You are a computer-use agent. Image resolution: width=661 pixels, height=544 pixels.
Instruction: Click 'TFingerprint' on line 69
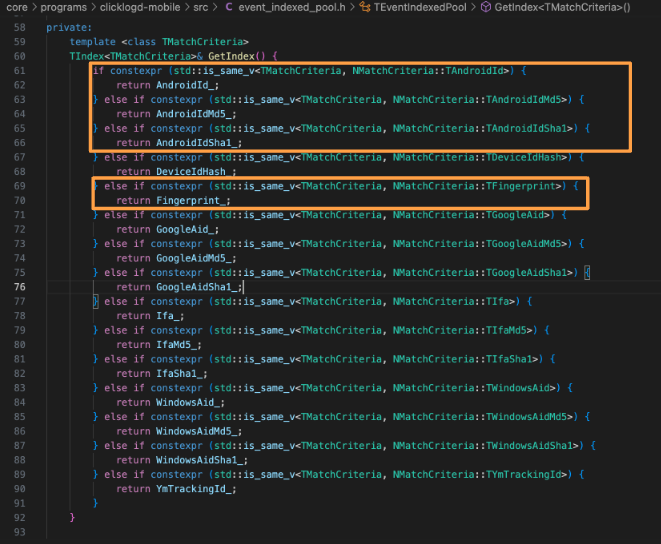point(521,186)
